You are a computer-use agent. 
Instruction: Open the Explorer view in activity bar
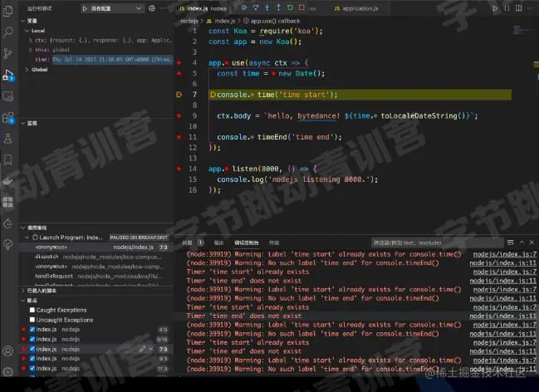[7, 11]
